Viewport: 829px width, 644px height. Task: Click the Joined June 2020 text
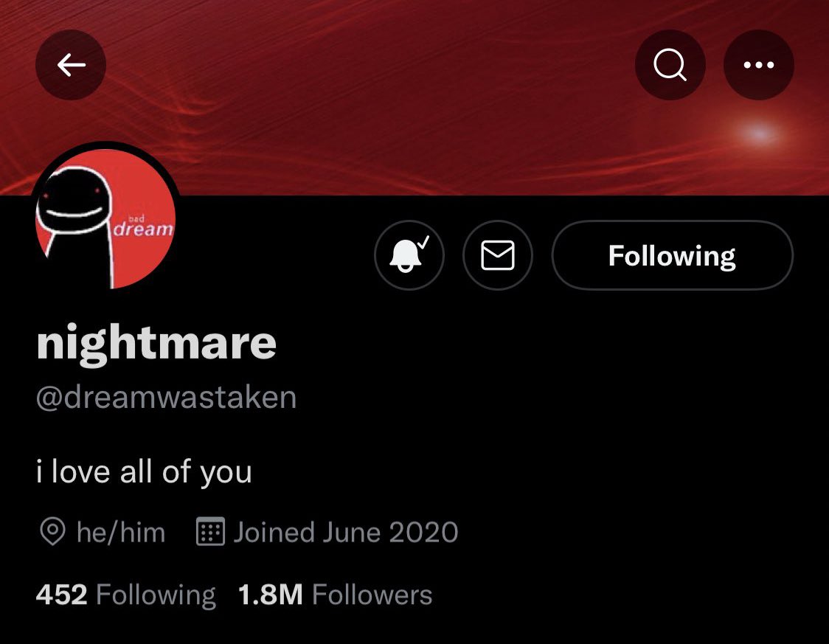point(346,532)
